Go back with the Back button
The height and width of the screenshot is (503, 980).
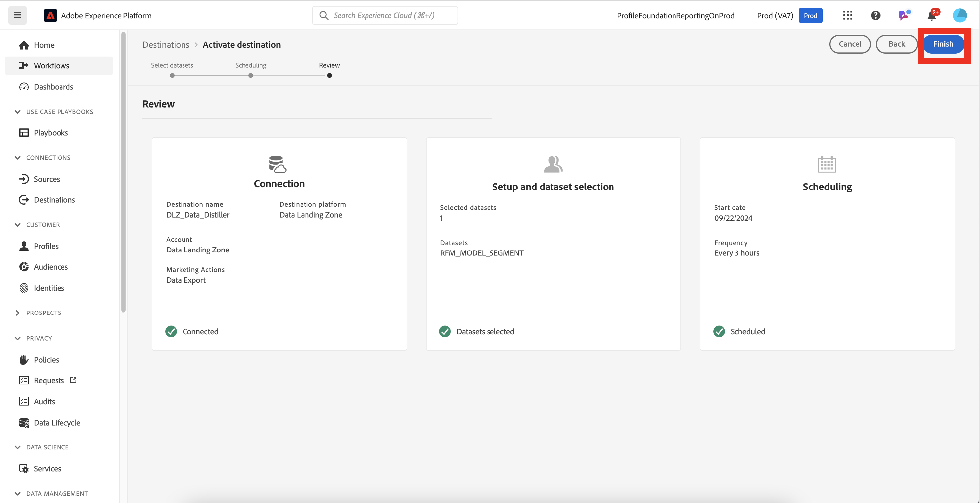point(896,44)
